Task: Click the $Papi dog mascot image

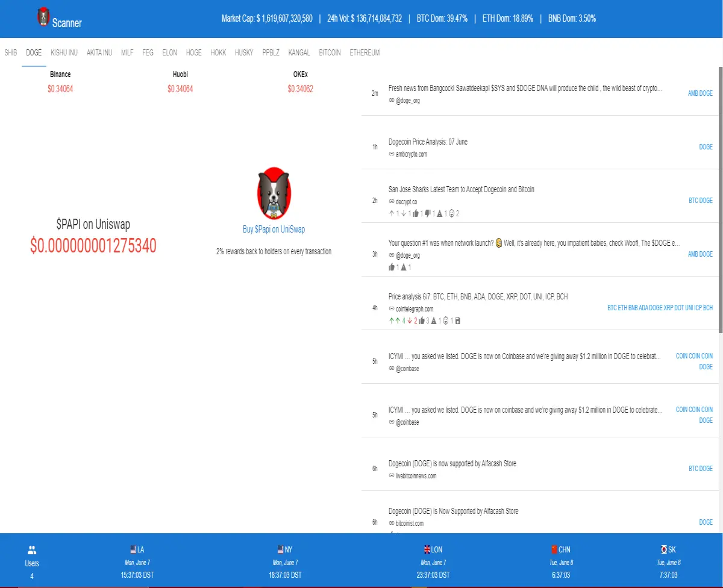Action: click(x=274, y=193)
